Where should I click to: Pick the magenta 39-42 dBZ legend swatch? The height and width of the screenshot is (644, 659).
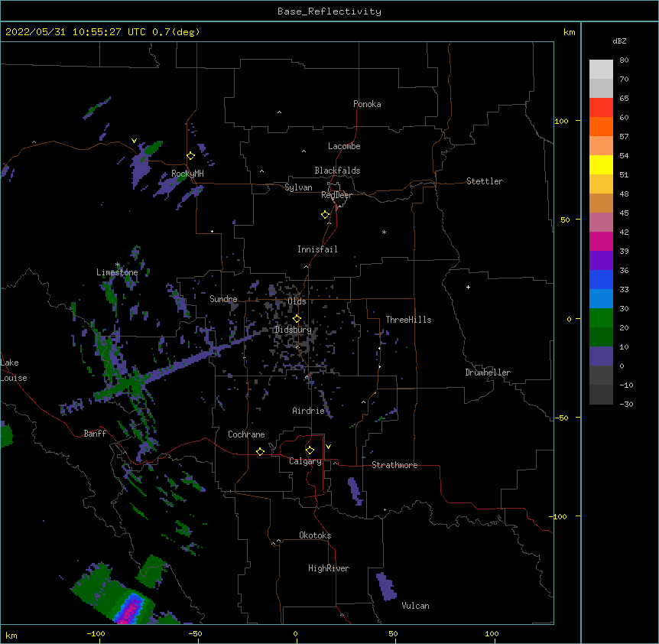(601, 241)
